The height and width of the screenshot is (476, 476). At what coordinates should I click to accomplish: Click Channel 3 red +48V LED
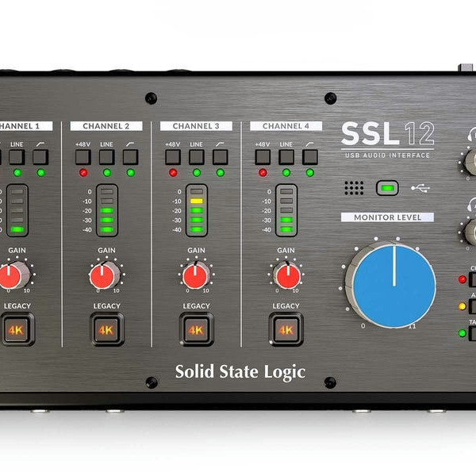pyautogui.click(x=173, y=173)
